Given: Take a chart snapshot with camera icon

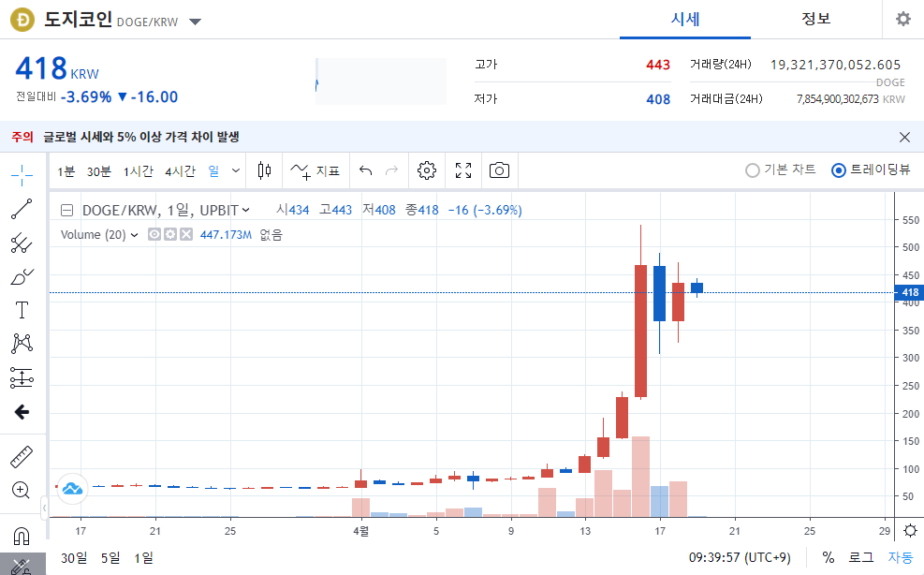Looking at the screenshot, I should coord(499,171).
